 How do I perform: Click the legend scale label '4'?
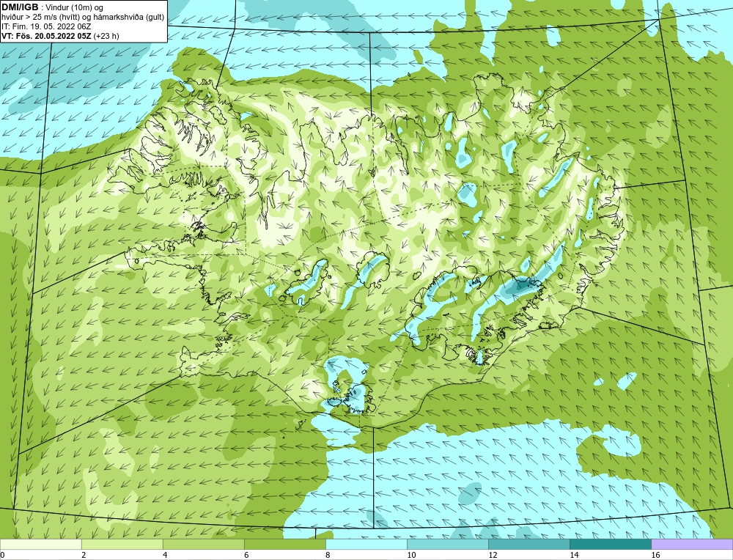pos(165,555)
